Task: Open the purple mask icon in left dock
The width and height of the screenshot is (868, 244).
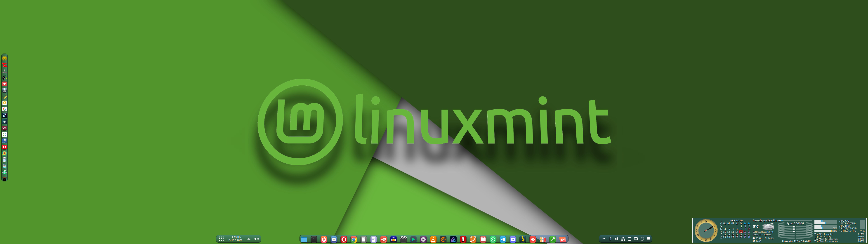Action: tap(4, 122)
